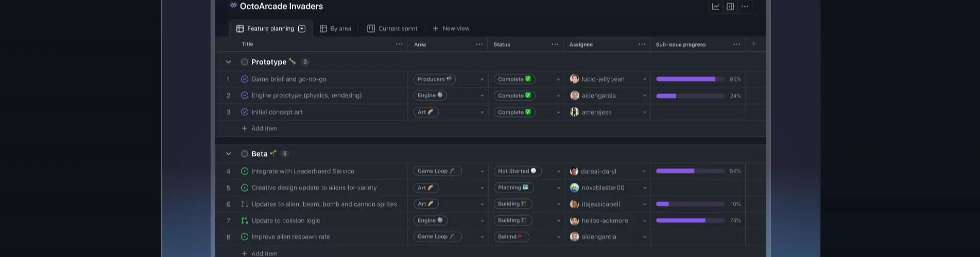Open project more options ellipsis menu
The image size is (980, 257).
745,7
